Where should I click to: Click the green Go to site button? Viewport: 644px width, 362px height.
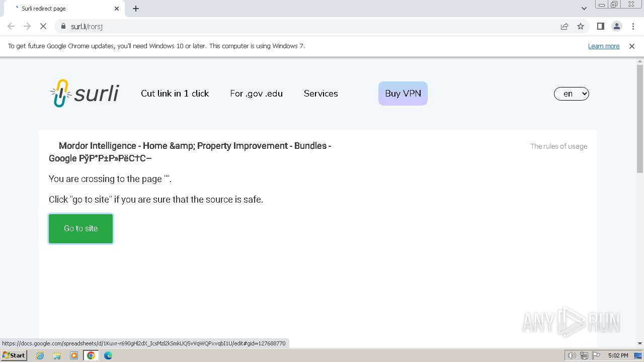pyautogui.click(x=81, y=229)
